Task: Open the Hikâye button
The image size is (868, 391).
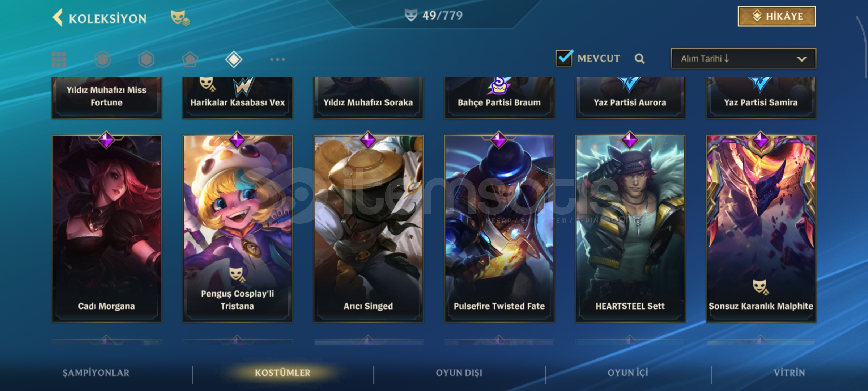Action: click(776, 16)
